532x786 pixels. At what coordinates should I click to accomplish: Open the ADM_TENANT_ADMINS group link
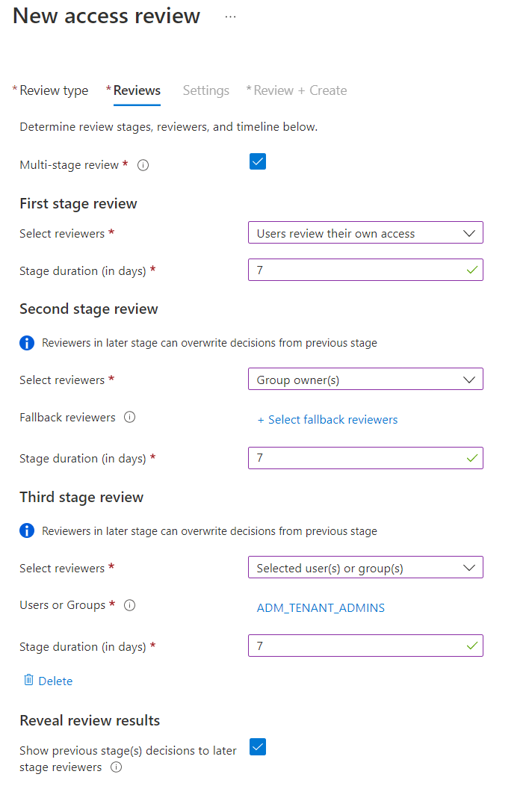click(x=321, y=608)
